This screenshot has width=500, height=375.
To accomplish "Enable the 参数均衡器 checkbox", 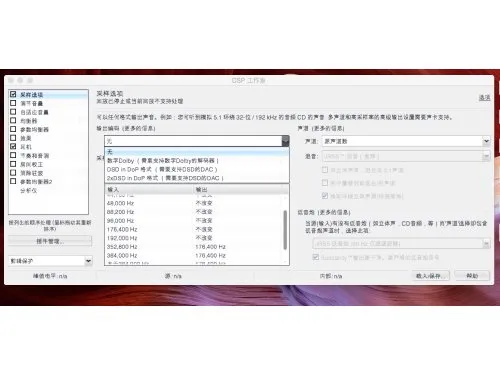I will coord(13,129).
